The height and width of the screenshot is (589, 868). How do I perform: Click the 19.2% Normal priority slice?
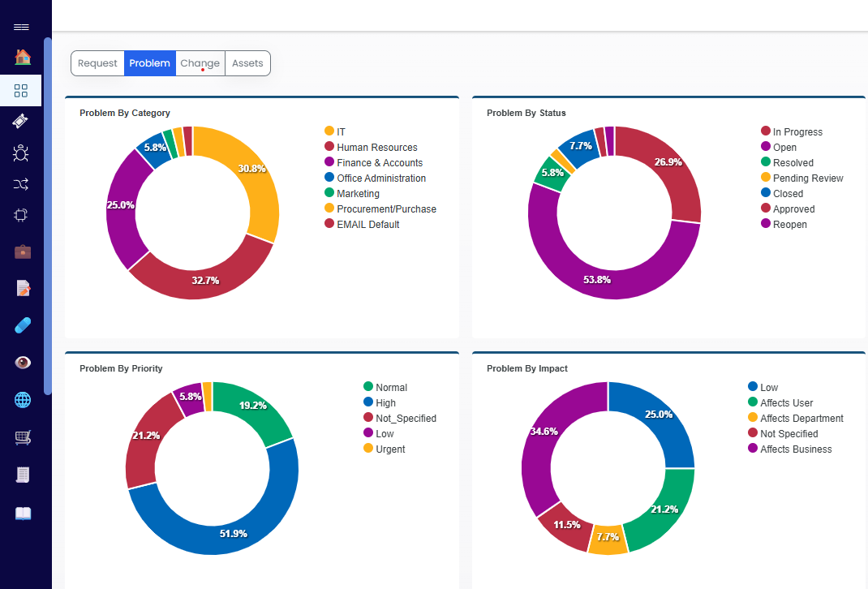(x=253, y=406)
